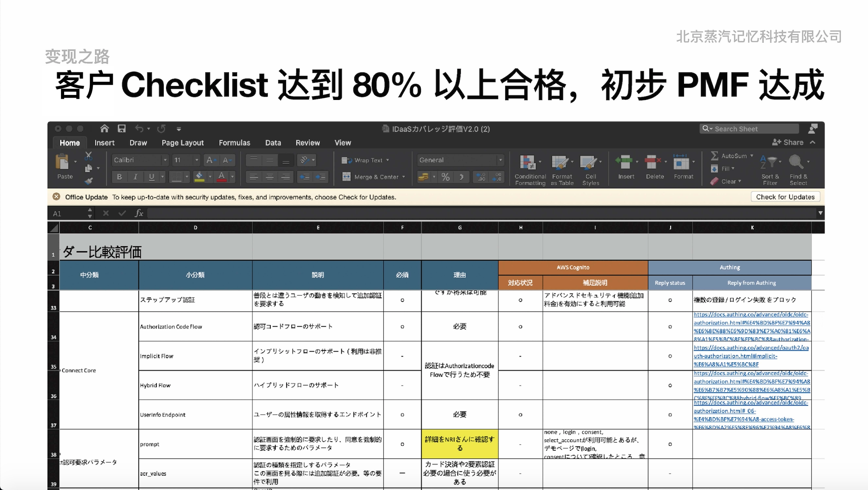Align cell content to bottom

pyautogui.click(x=285, y=160)
